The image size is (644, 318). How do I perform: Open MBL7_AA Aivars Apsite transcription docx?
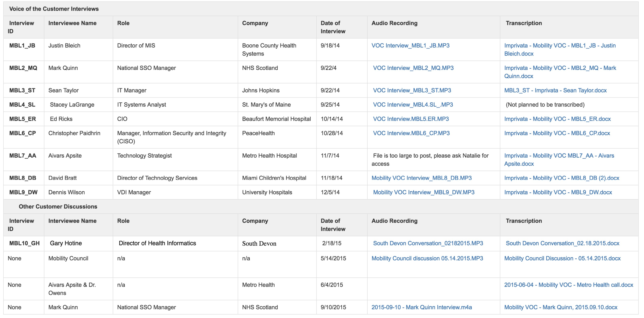click(559, 156)
